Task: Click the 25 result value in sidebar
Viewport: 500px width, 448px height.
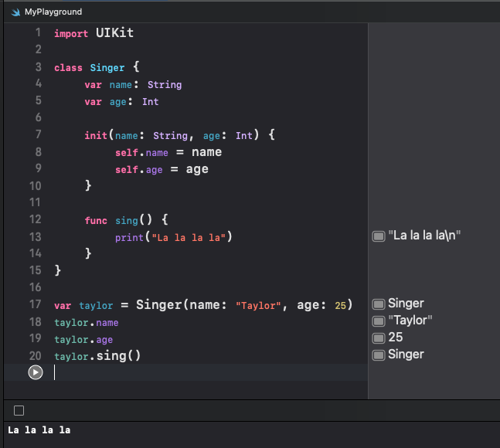Action: click(x=396, y=337)
